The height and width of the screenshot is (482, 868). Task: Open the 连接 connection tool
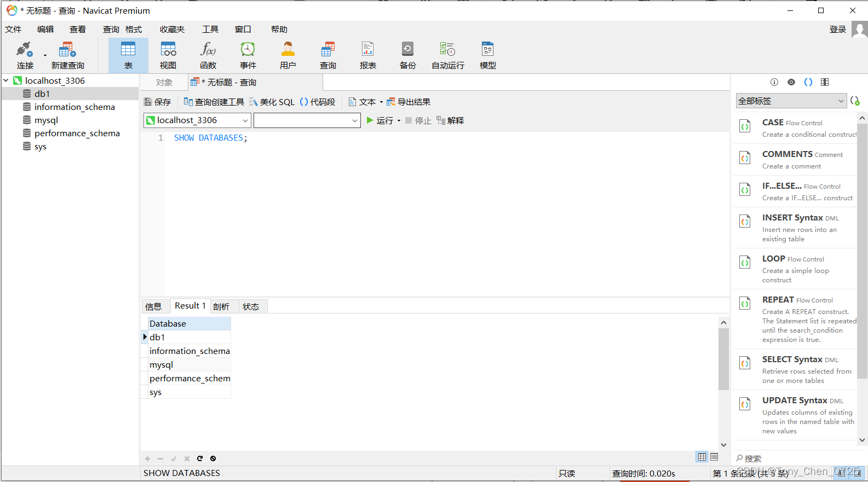click(25, 55)
